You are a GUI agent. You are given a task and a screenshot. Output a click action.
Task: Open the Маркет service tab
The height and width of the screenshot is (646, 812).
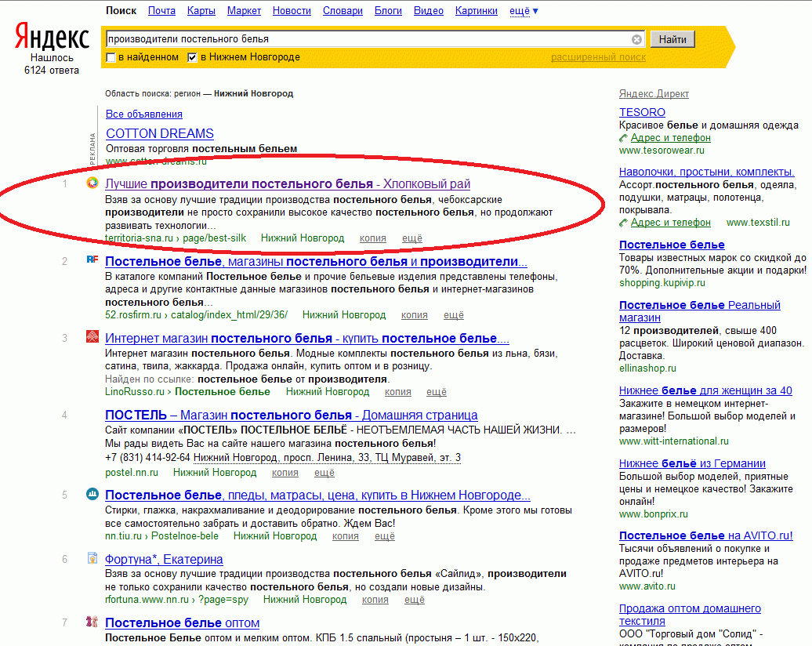tap(244, 11)
